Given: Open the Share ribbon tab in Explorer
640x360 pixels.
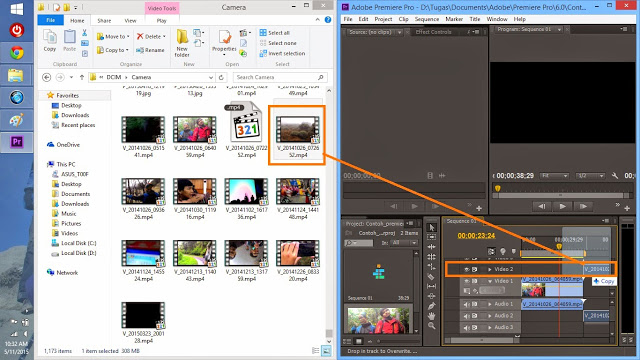Looking at the screenshot, I should tap(104, 20).
